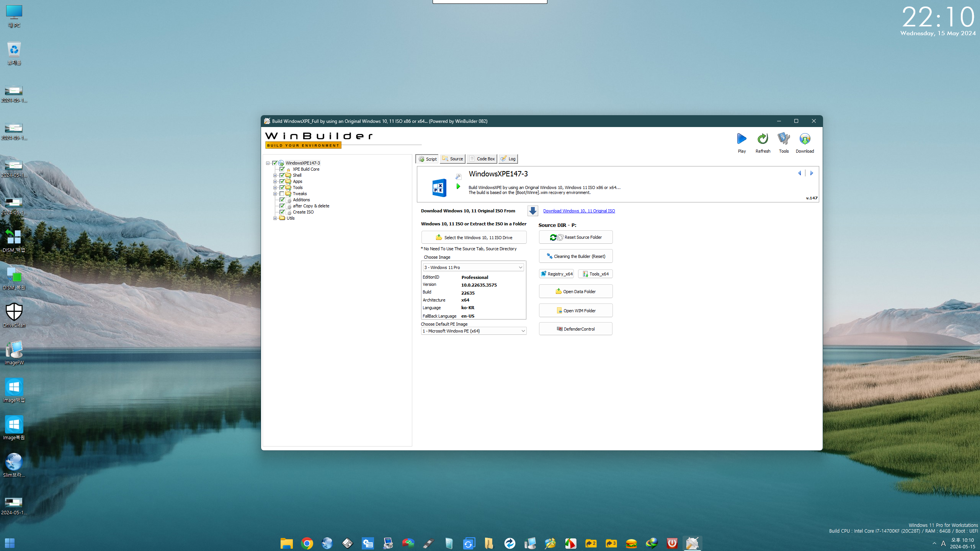Expand the Tools tree folder
The height and width of the screenshot is (551, 980).
point(275,187)
